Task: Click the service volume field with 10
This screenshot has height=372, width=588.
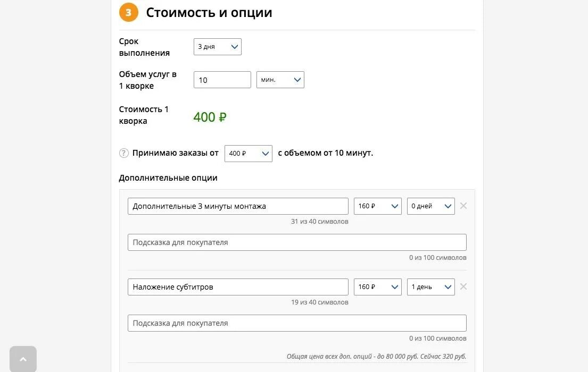Action: pyautogui.click(x=222, y=80)
